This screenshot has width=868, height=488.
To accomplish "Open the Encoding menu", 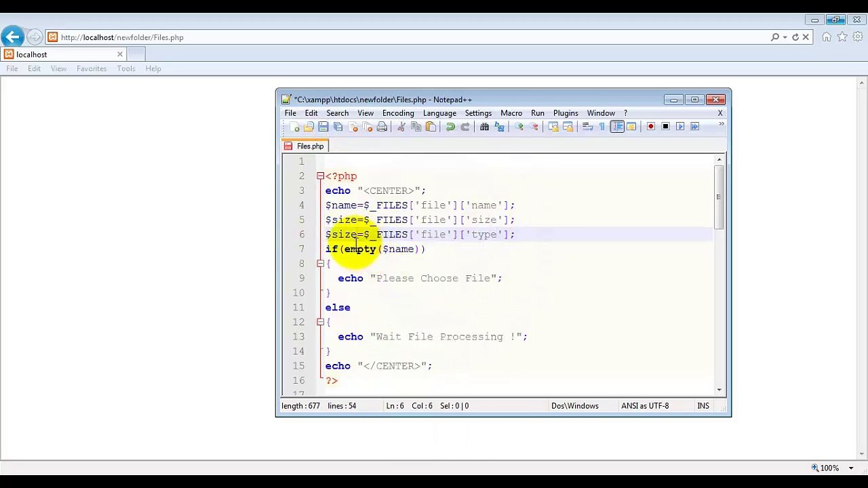I will (398, 113).
